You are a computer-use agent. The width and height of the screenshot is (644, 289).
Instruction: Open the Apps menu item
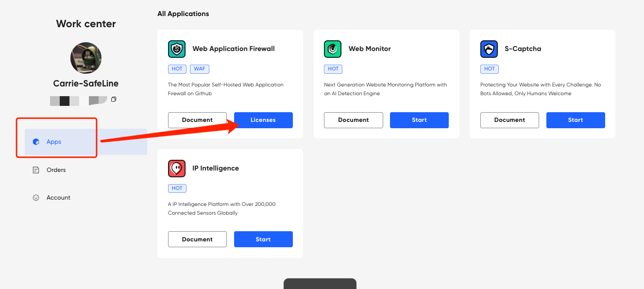pos(86,142)
